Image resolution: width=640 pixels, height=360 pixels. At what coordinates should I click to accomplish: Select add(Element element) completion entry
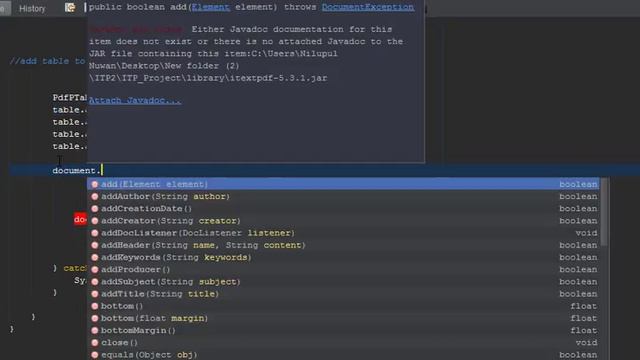343,184
